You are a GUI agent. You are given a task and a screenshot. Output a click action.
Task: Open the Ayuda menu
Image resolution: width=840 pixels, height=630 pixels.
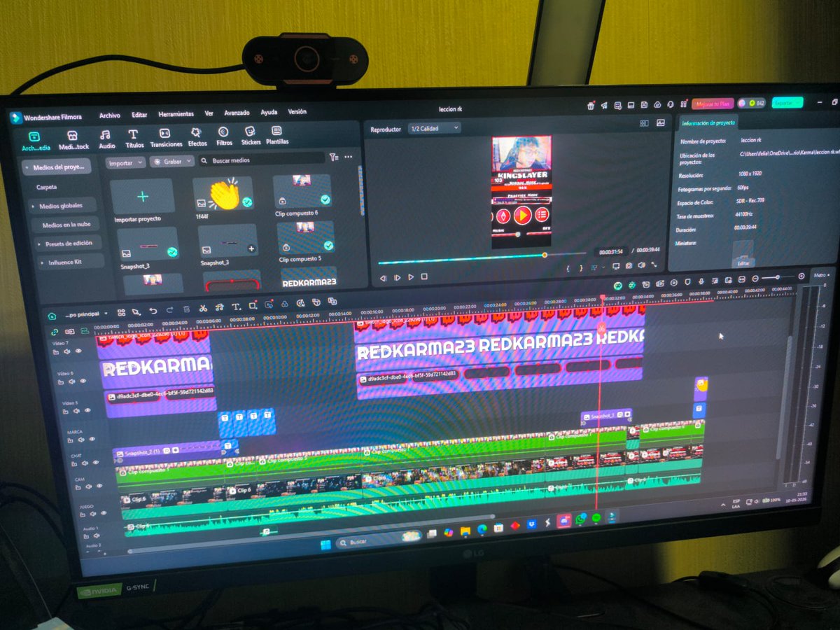coord(269,112)
